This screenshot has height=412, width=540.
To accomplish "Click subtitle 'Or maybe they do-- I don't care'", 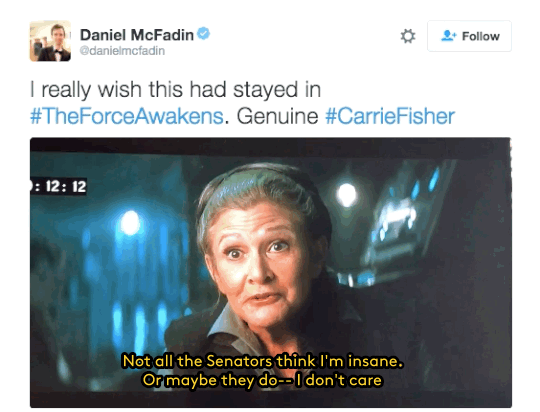I will point(262,380).
